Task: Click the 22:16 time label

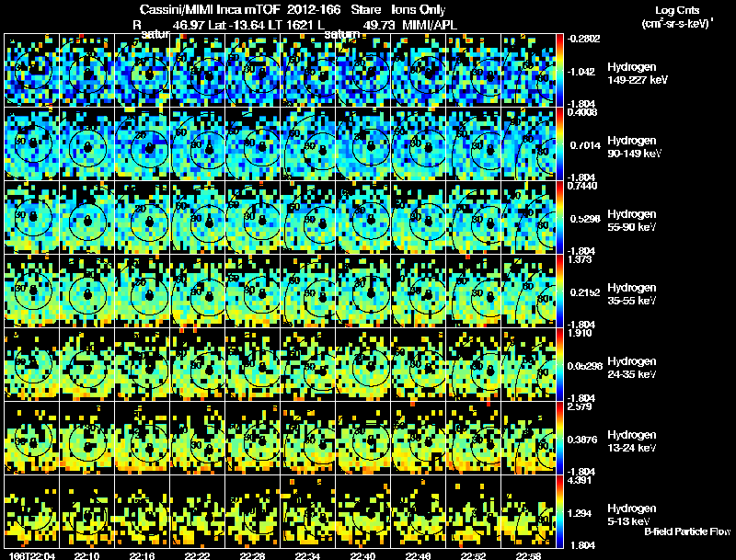Action: point(143,555)
